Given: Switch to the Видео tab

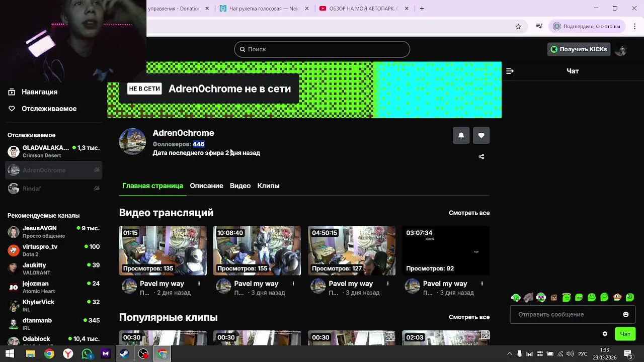Looking at the screenshot, I should [x=240, y=186].
